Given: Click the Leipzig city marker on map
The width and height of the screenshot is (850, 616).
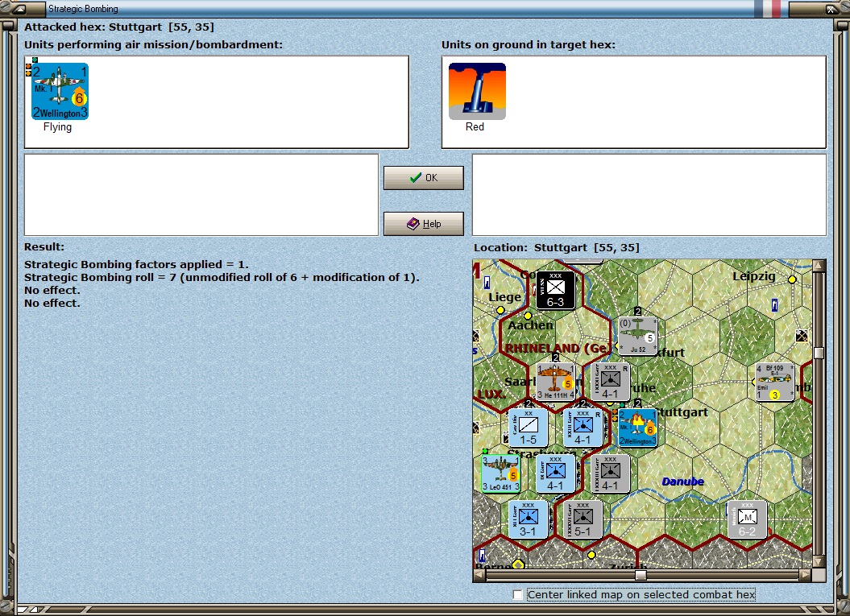Looking at the screenshot, I should (x=792, y=279).
